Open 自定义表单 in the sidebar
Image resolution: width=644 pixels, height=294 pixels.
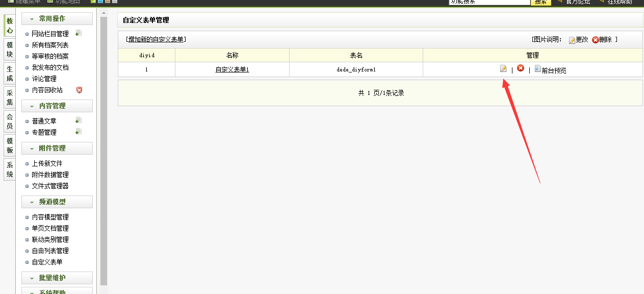tap(47, 262)
